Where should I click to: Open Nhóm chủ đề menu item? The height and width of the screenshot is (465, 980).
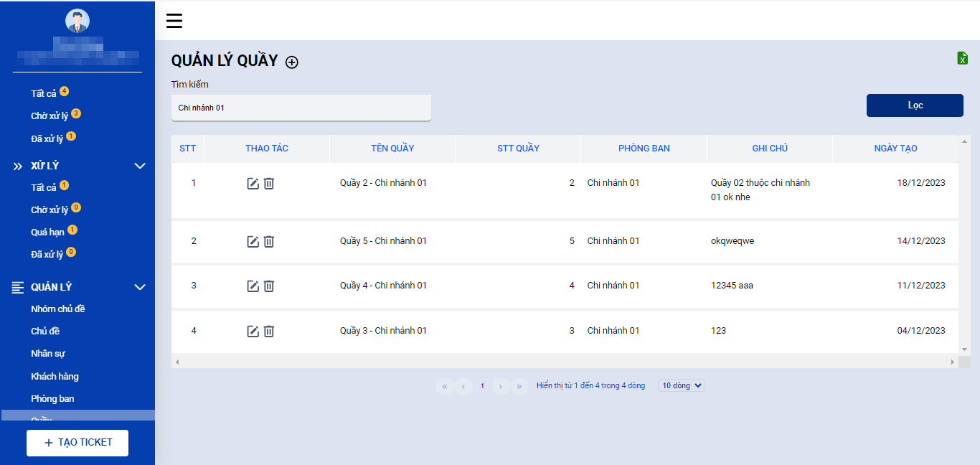[58, 309]
